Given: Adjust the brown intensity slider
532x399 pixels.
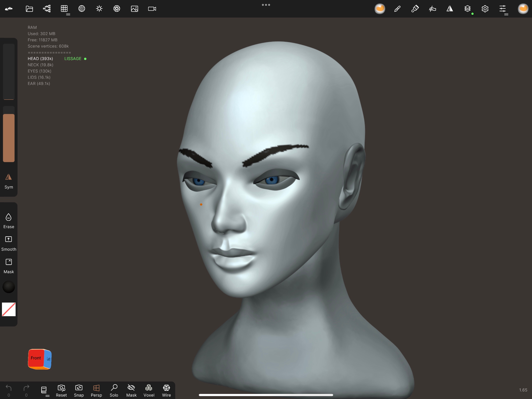Looking at the screenshot, I should coord(9,134).
